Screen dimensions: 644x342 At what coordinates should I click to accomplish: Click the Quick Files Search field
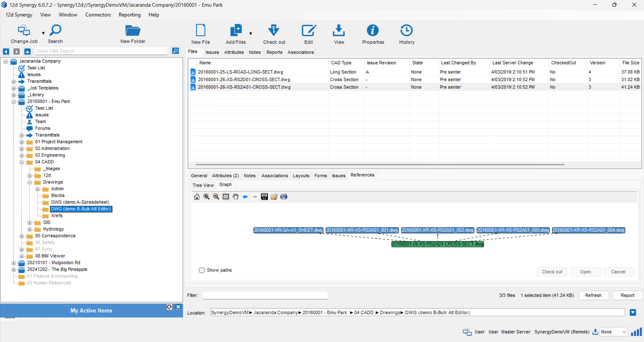pyautogui.click(x=101, y=51)
